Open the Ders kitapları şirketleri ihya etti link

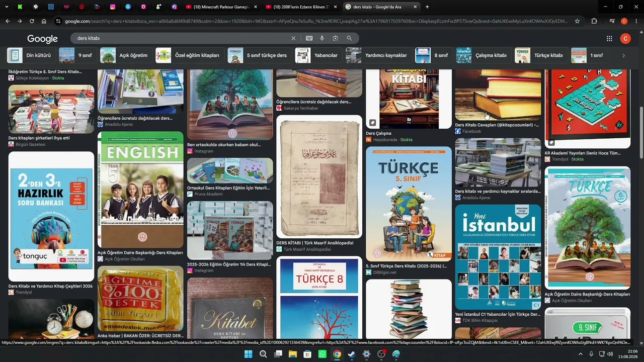pos(39,138)
